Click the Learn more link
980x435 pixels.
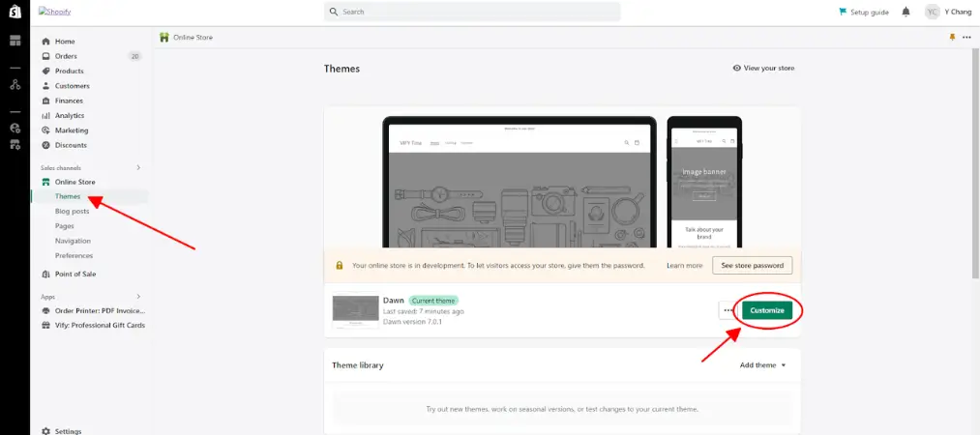(684, 265)
